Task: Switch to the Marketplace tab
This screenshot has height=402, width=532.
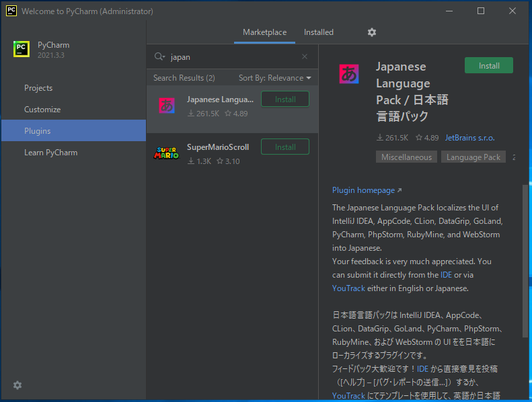Action: tap(264, 32)
